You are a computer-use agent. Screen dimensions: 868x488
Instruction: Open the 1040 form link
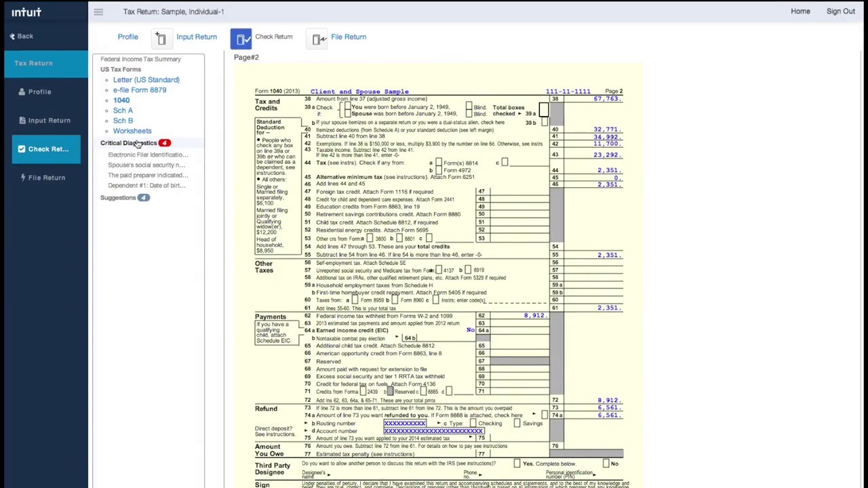121,100
